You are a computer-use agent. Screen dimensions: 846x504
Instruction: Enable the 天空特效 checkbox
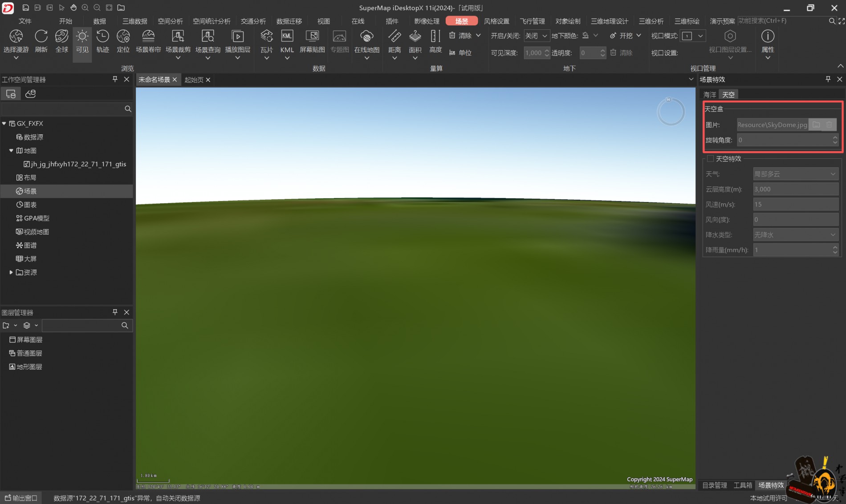click(711, 159)
